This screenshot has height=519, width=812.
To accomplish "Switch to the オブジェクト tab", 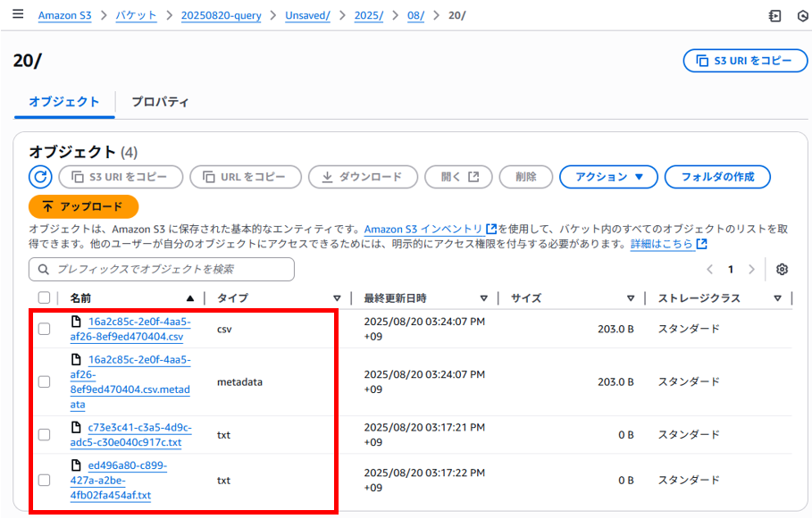I will pyautogui.click(x=64, y=102).
